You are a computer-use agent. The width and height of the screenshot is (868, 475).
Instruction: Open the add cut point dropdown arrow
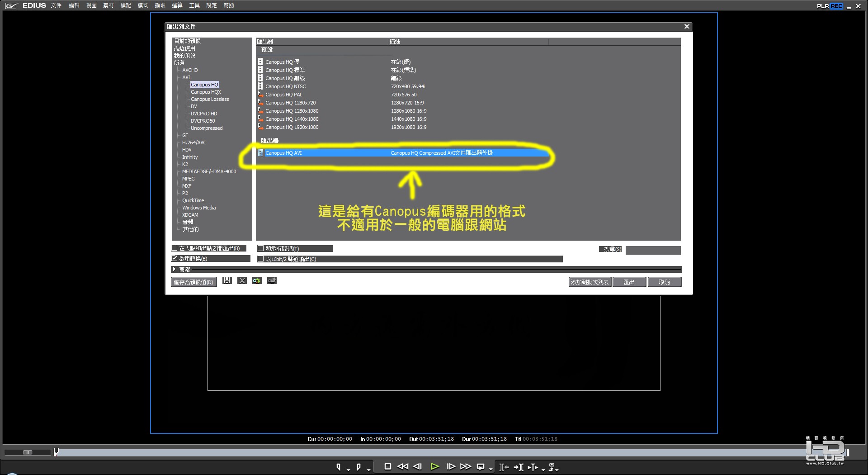pos(543,470)
